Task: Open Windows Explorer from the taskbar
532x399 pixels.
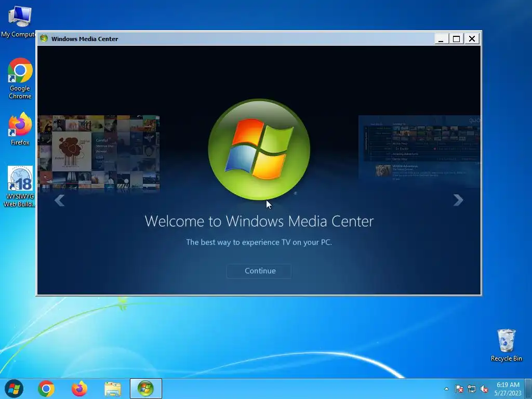Action: [113, 389]
